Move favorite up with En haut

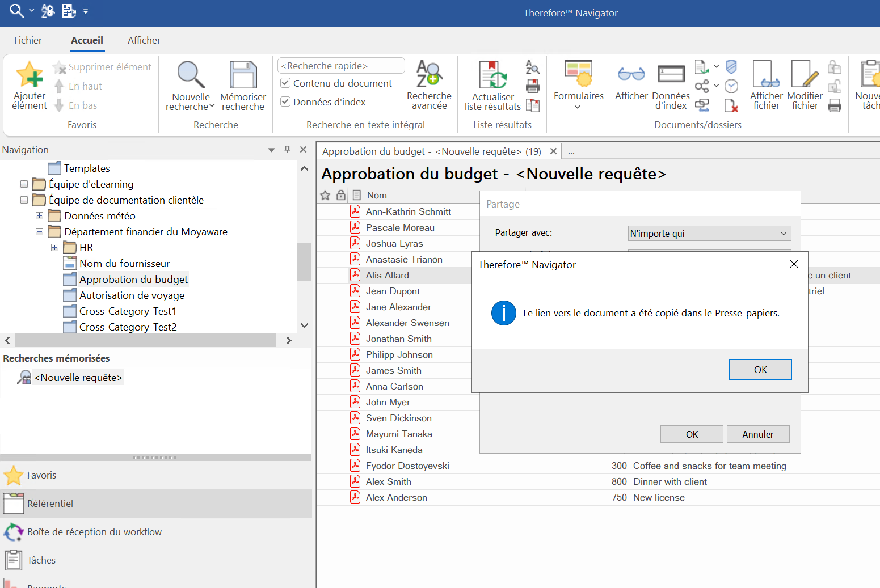[x=59, y=86]
